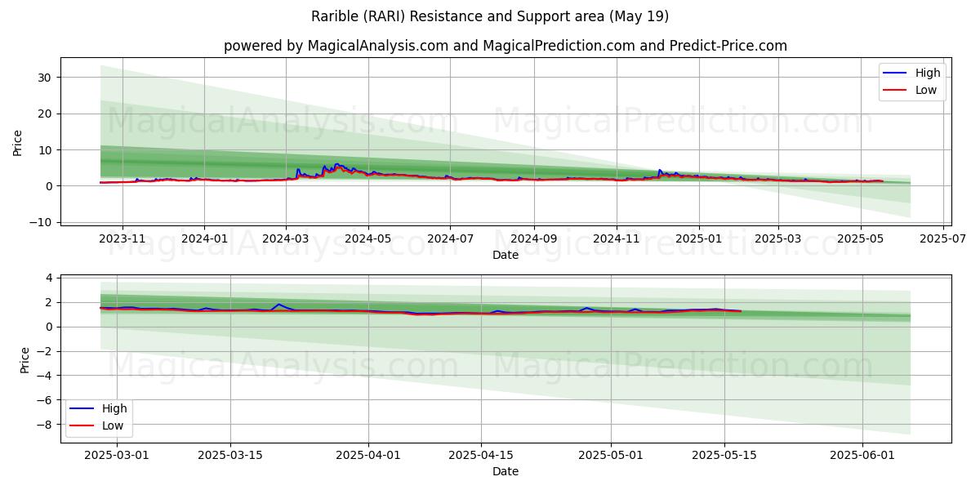Image resolution: width=980 pixels, height=490 pixels.
Task: Click the Date axis label under the top chart
Action: 506,255
